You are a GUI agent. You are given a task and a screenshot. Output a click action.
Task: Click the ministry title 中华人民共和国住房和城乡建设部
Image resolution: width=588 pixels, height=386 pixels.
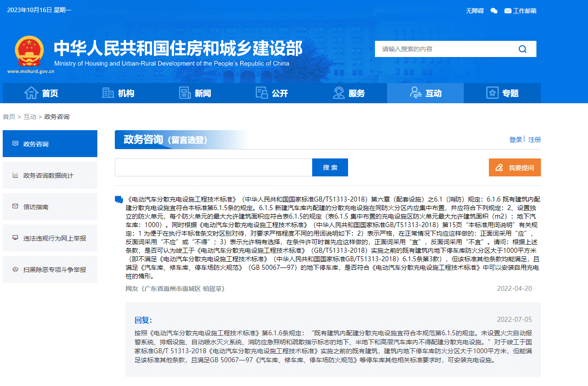pyautogui.click(x=178, y=48)
